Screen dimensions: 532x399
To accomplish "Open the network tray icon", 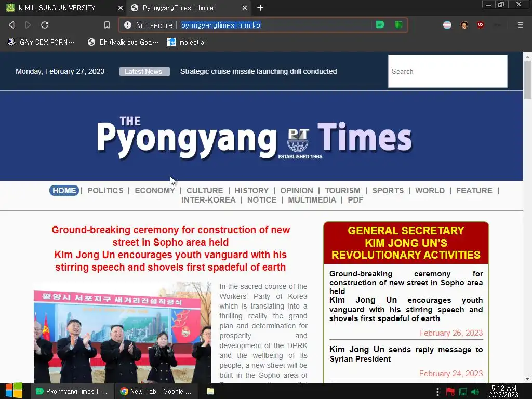I will 463,392.
